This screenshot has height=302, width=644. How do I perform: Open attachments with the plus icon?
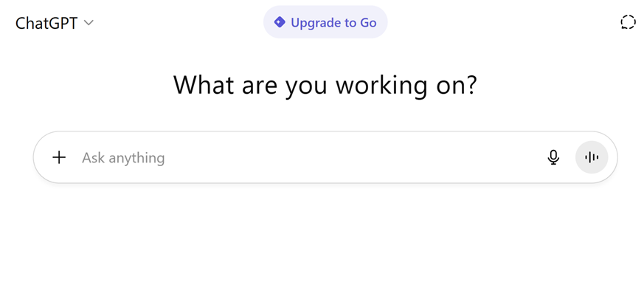[59, 157]
